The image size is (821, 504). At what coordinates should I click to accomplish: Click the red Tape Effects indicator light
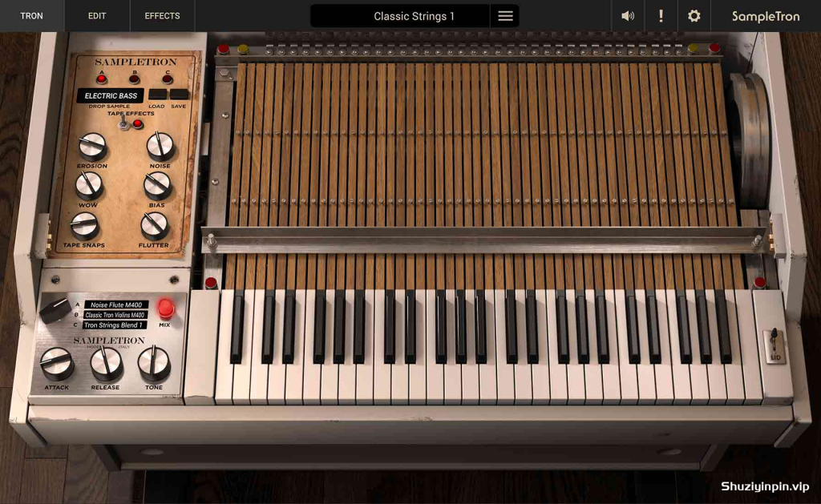(138, 124)
